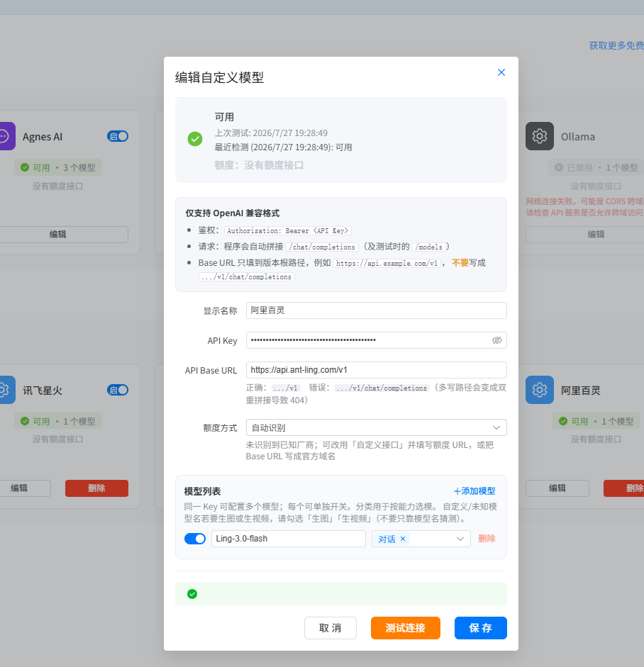Viewport: 644px width, 667px height.
Task: Expand the model category dropdown arrow
Action: click(x=460, y=539)
